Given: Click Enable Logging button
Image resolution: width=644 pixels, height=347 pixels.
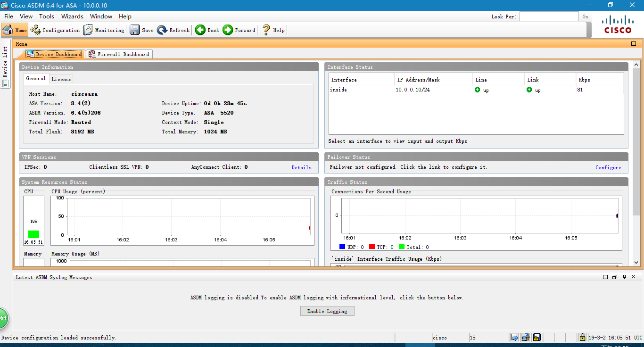Looking at the screenshot, I should [x=327, y=311].
